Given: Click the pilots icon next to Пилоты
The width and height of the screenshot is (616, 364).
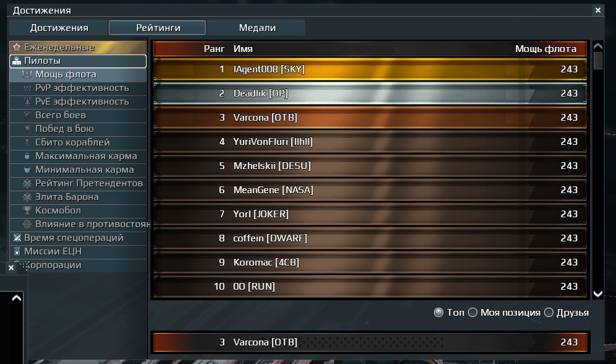Looking at the screenshot, I should tap(17, 61).
